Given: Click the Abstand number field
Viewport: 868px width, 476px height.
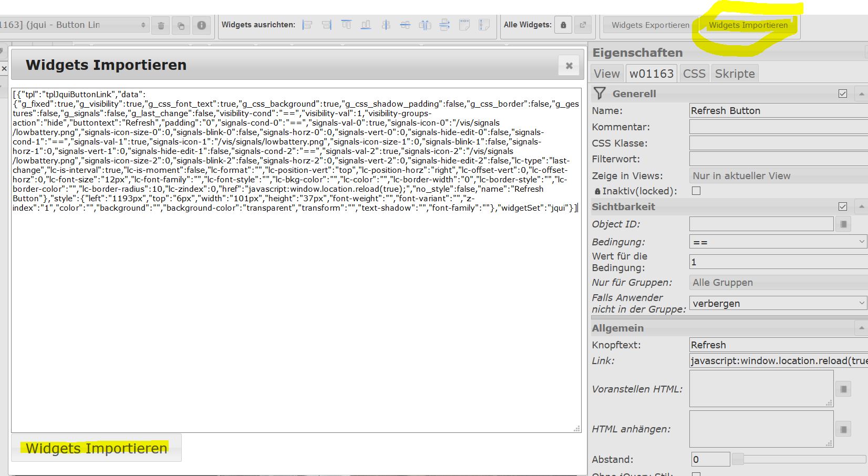Looking at the screenshot, I should tap(709, 459).
